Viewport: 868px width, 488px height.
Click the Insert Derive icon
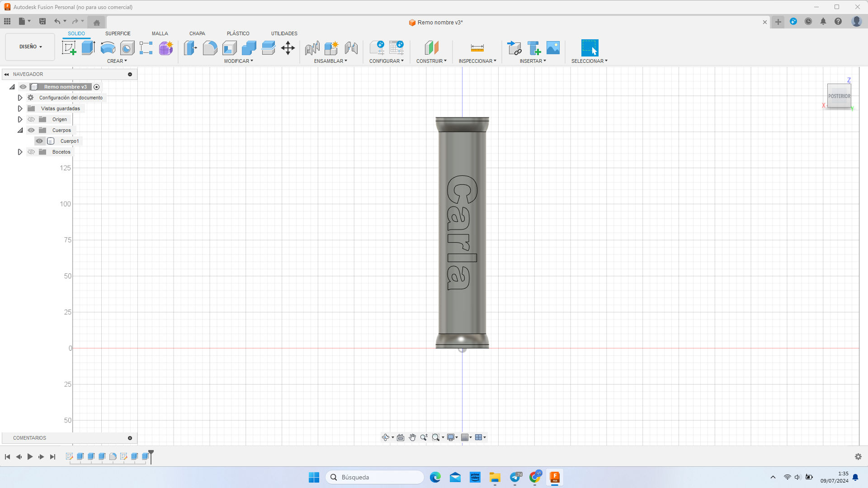tap(514, 48)
